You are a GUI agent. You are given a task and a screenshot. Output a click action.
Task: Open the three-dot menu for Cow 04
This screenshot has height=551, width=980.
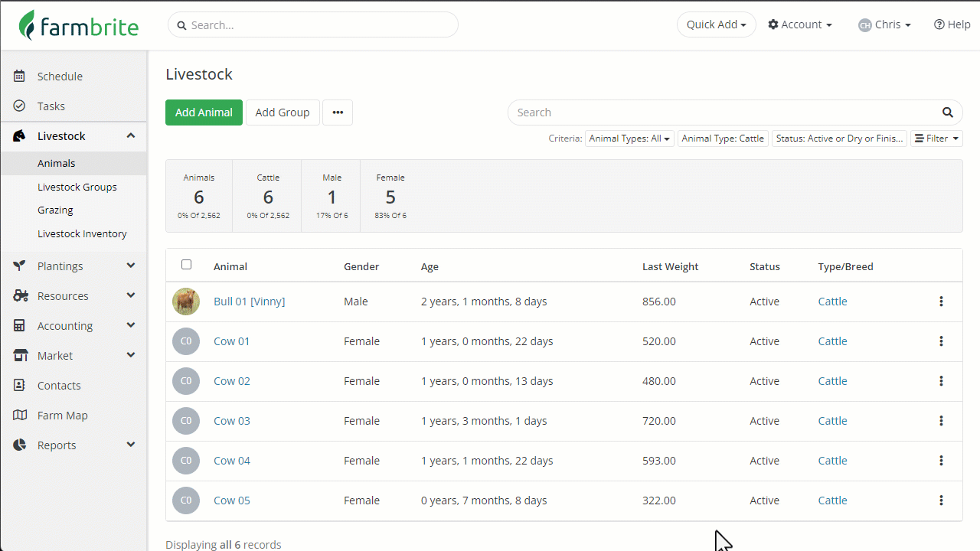(941, 461)
